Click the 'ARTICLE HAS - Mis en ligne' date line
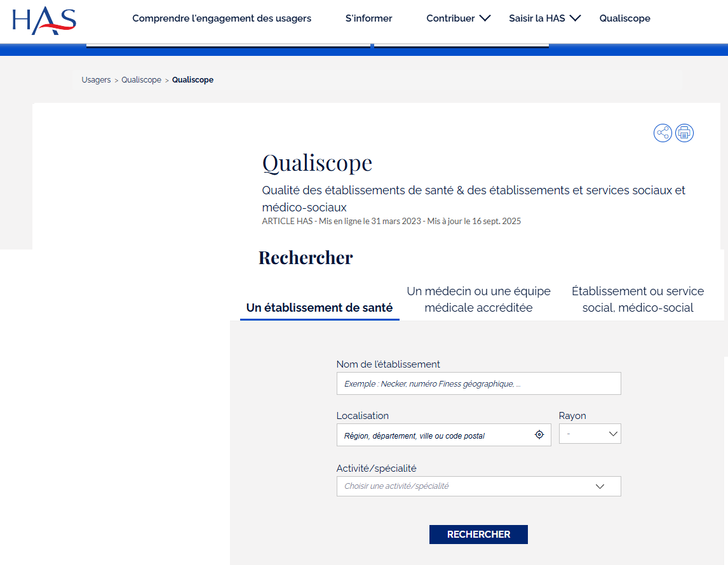Image resolution: width=728 pixels, height=565 pixels. point(391,222)
